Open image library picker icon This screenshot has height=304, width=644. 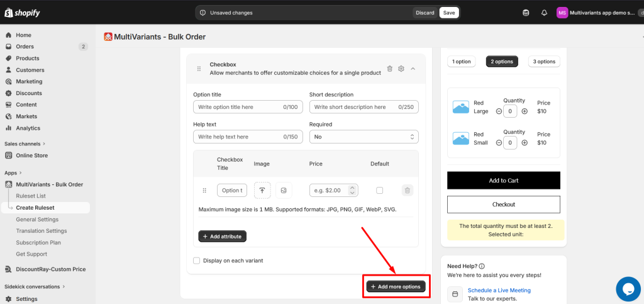pos(284,190)
